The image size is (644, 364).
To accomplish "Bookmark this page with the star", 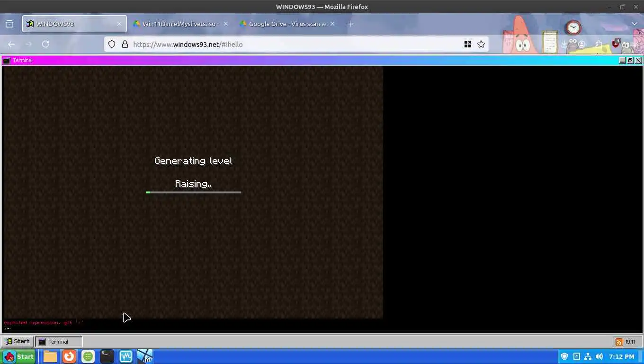I will 481,44.
